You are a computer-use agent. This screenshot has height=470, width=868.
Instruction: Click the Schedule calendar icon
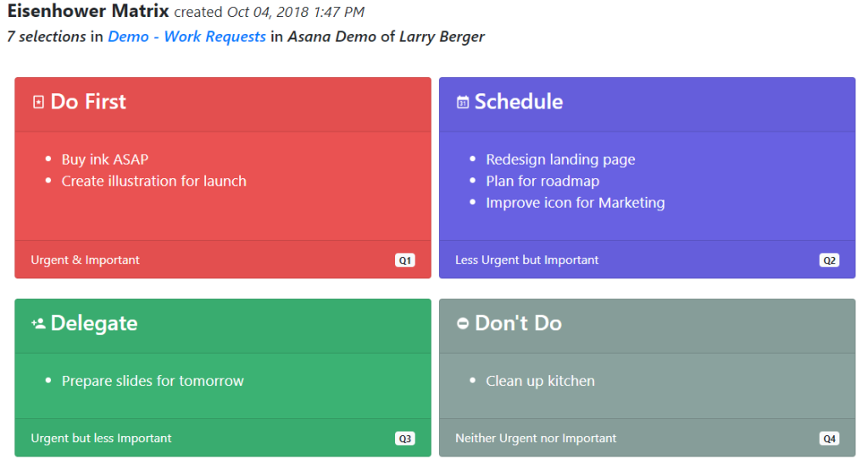462,103
